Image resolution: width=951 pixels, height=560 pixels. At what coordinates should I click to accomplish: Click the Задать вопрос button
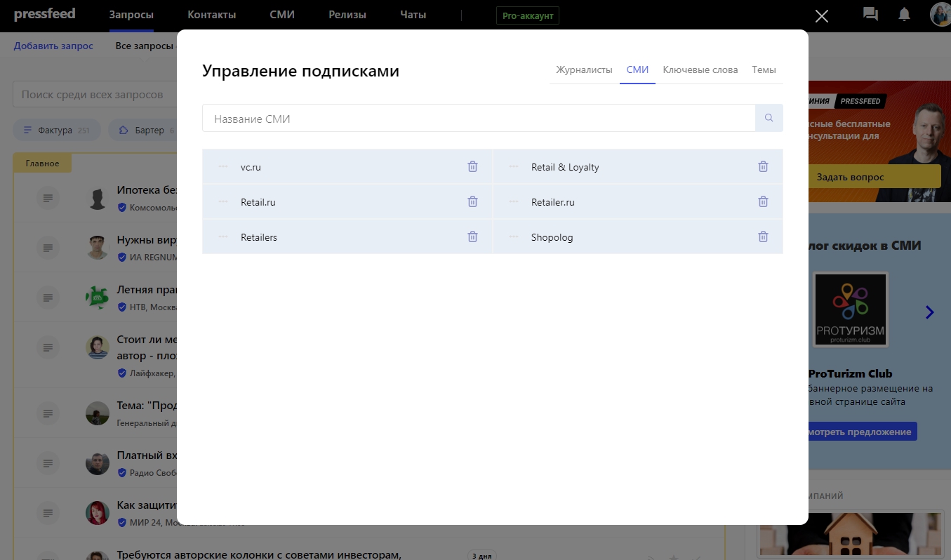(x=850, y=178)
